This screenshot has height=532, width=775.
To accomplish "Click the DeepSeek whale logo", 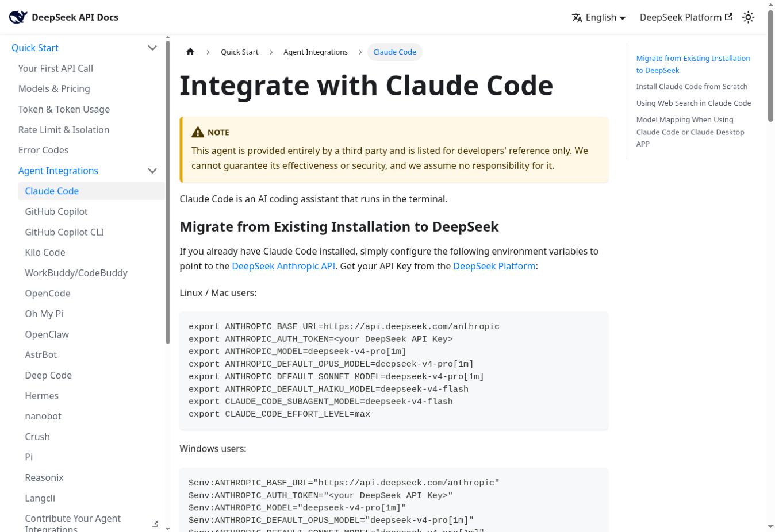I will pyautogui.click(x=18, y=17).
